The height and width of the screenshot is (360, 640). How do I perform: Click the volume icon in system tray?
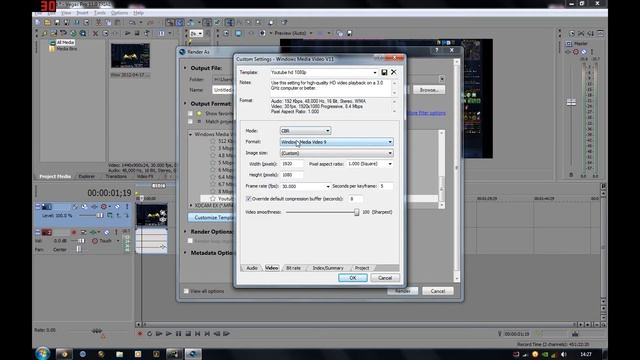tap(564, 354)
